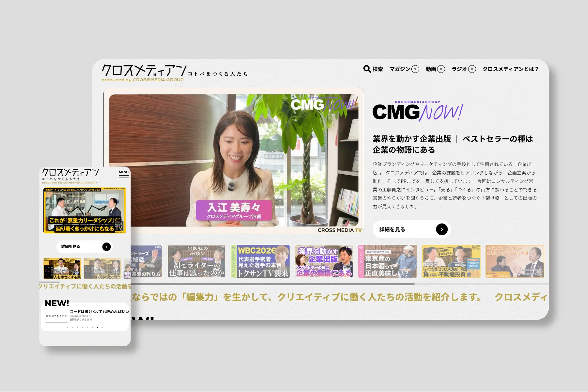This screenshot has width=588, height=392.
Task: Click the progress bar under mobile thumbnails
Action: [x=49, y=282]
